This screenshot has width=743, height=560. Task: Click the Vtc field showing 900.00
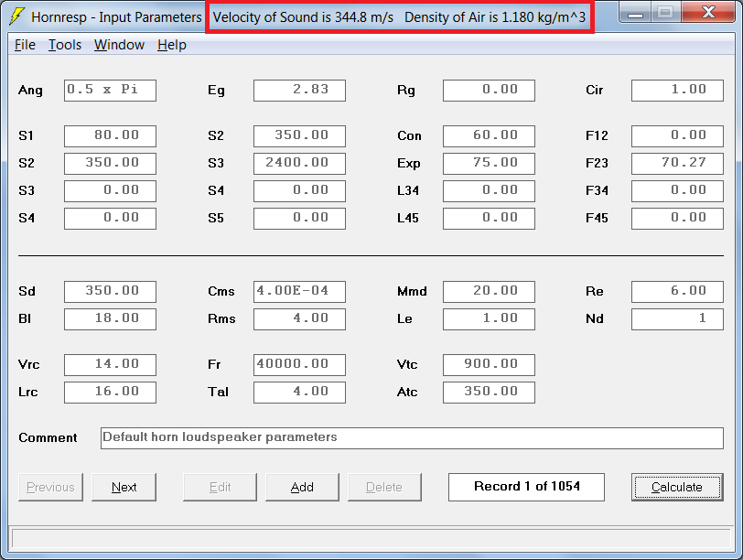pos(489,365)
